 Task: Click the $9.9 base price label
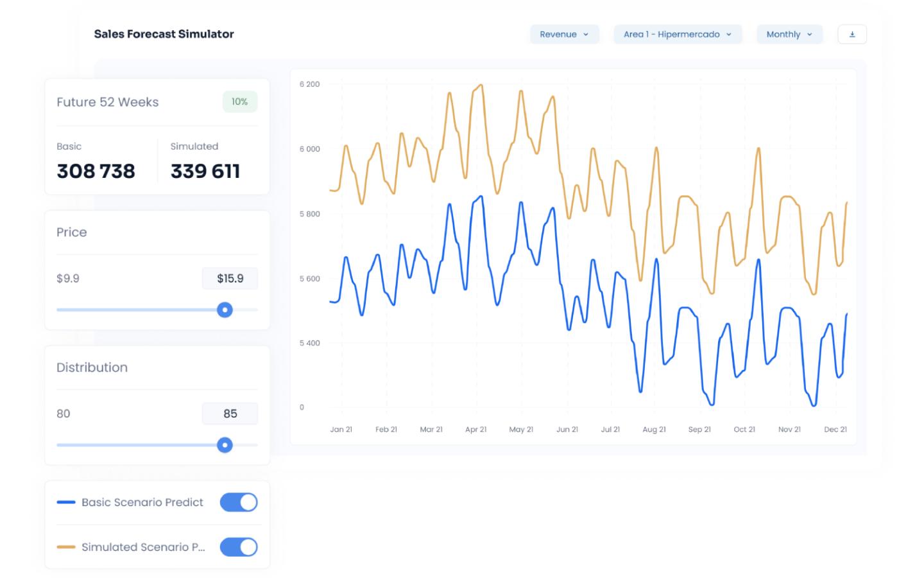click(x=68, y=278)
